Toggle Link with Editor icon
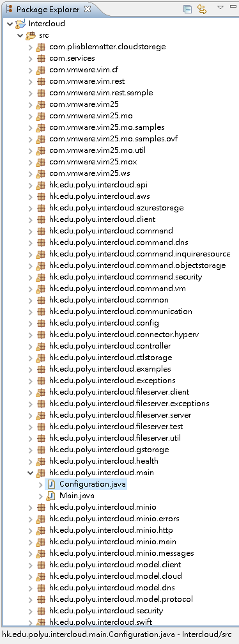 click(203, 9)
